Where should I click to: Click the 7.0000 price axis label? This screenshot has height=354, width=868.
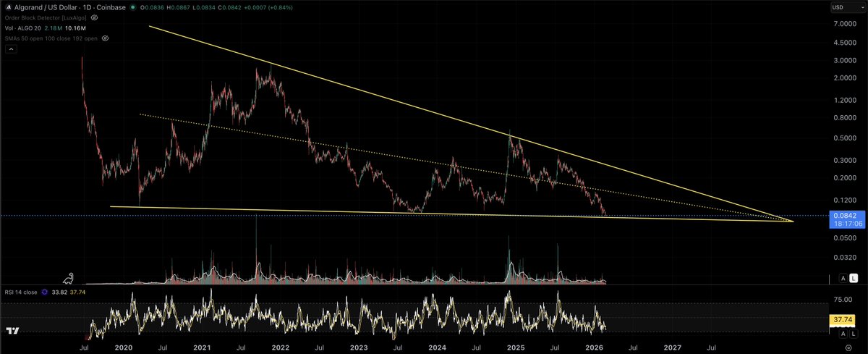pos(845,24)
